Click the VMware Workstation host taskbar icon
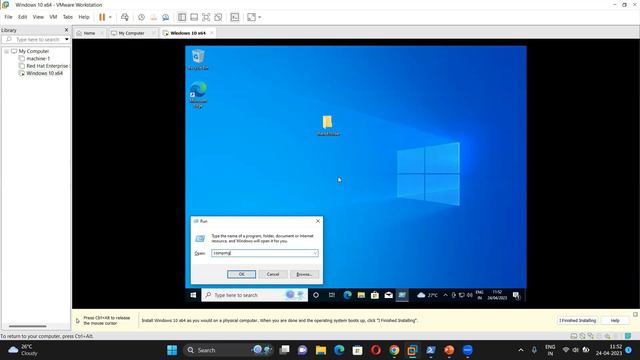 coord(412,350)
